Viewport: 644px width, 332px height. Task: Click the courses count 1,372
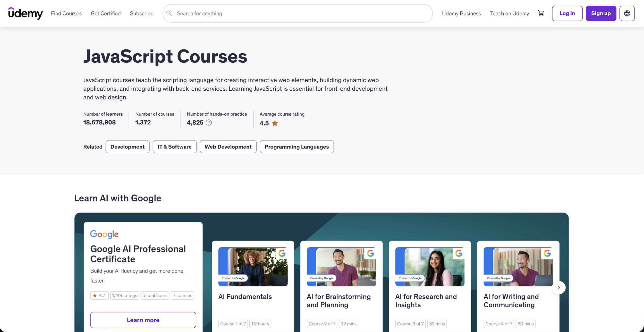point(143,122)
